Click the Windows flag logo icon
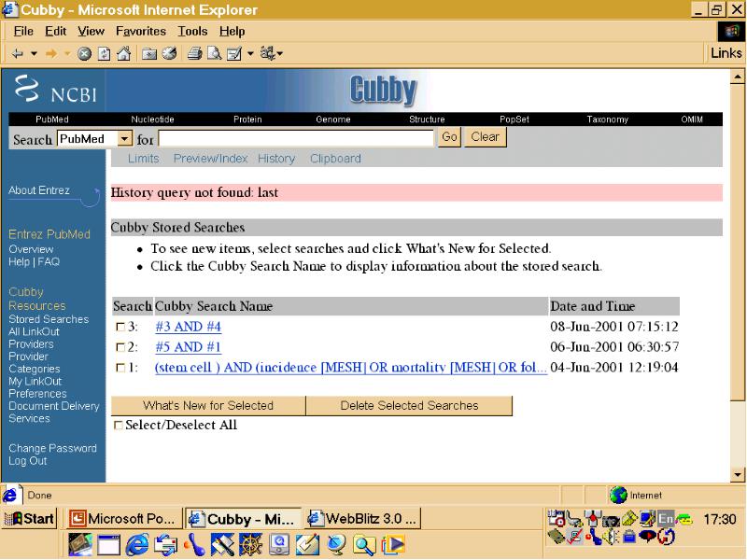 [x=731, y=32]
